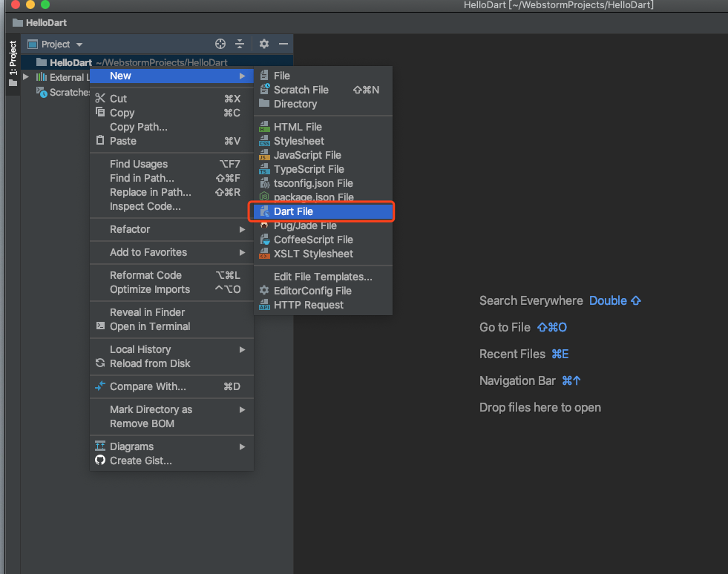The height and width of the screenshot is (574, 728).
Task: Choose Optimize Imports menu entry
Action: click(x=171, y=289)
